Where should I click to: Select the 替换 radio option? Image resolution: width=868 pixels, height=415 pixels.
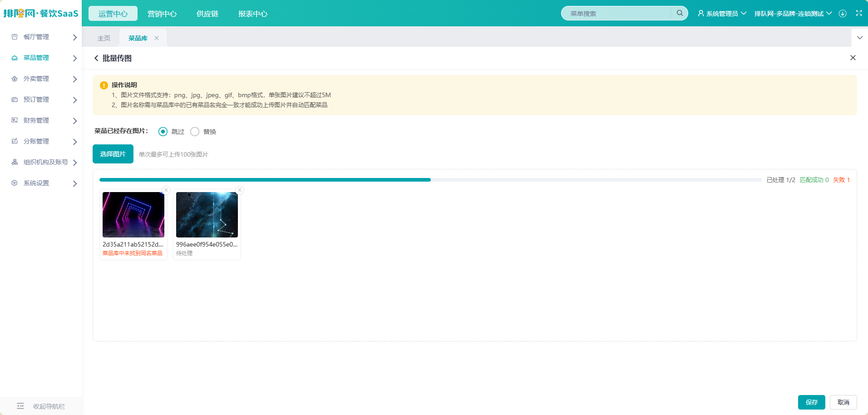click(x=195, y=132)
